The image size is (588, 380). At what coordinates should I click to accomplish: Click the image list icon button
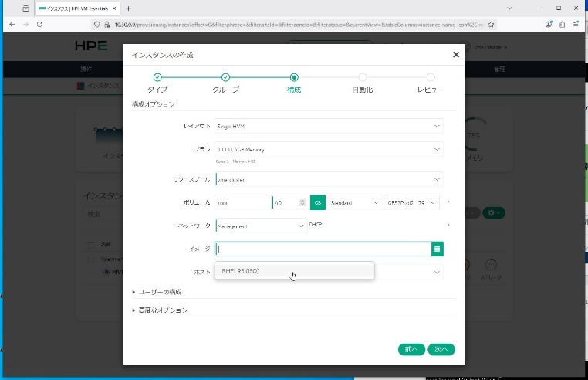pyautogui.click(x=438, y=249)
